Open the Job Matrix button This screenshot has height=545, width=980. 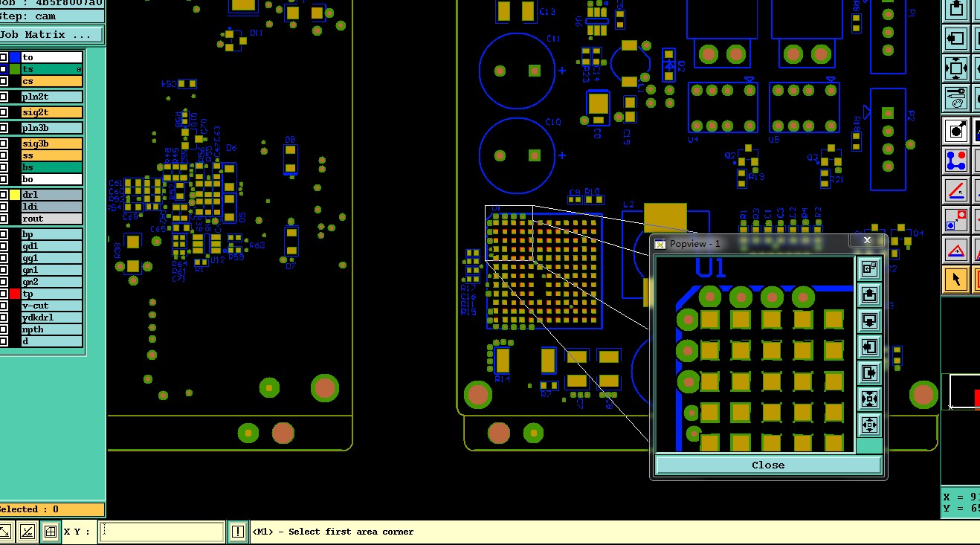coord(51,35)
